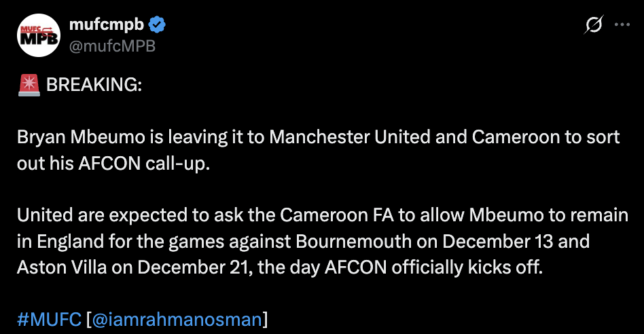
Task: Open the #MUFC hashtag
Action: pos(50,319)
